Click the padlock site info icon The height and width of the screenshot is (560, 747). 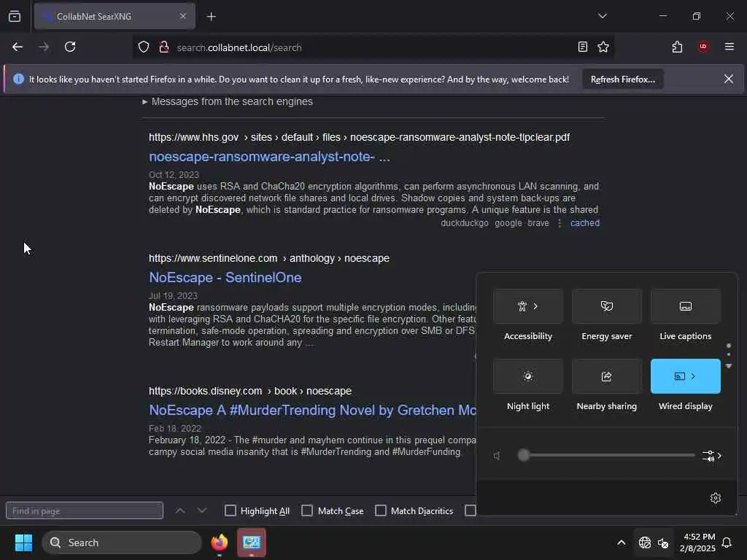[164, 47]
